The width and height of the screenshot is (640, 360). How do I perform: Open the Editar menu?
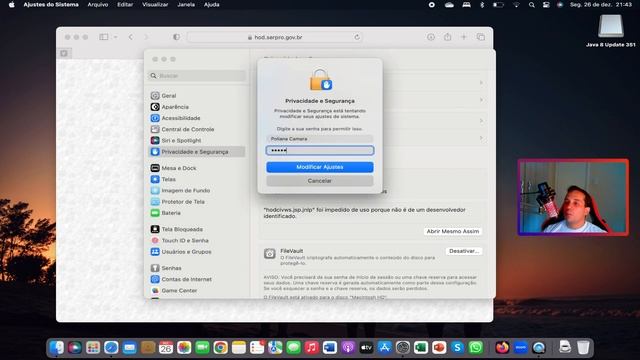(x=125, y=4)
